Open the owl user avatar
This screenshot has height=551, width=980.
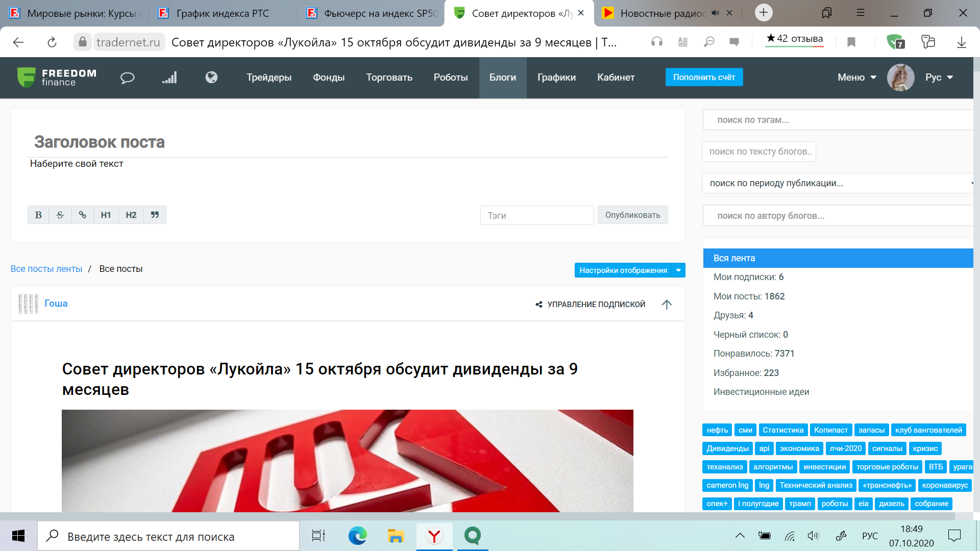(900, 78)
